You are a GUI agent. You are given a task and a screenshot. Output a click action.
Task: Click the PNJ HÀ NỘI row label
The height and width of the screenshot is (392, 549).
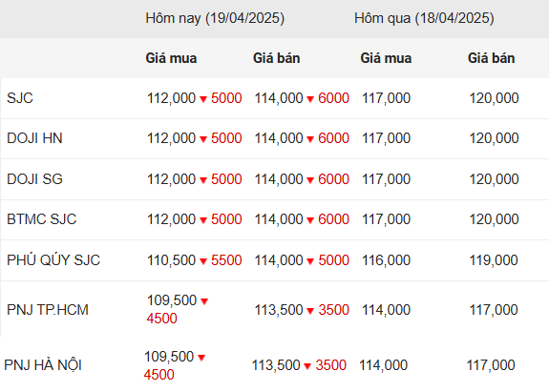(43, 365)
